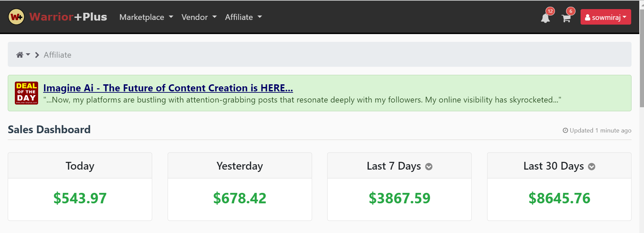The image size is (644, 233).
Task: Open the Vendor menu
Action: [x=199, y=17]
